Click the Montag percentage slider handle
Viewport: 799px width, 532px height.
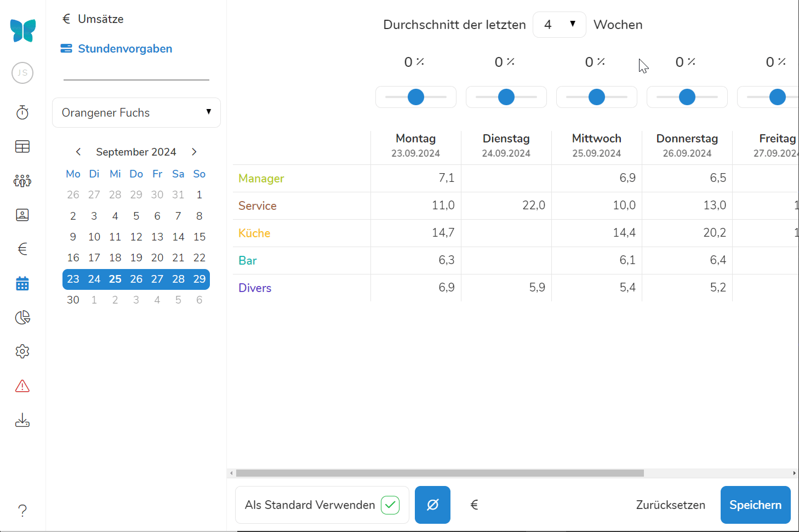(x=416, y=97)
